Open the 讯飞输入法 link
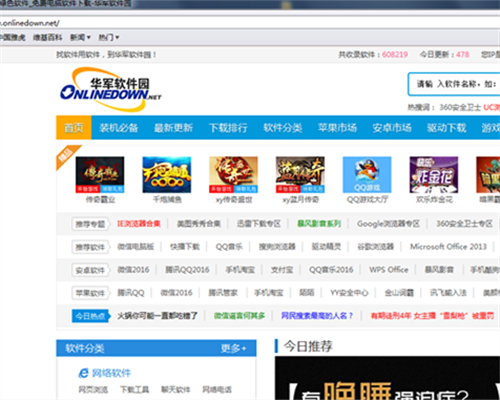Image resolution: width=500 pixels, height=400 pixels. pyautogui.click(x=448, y=293)
